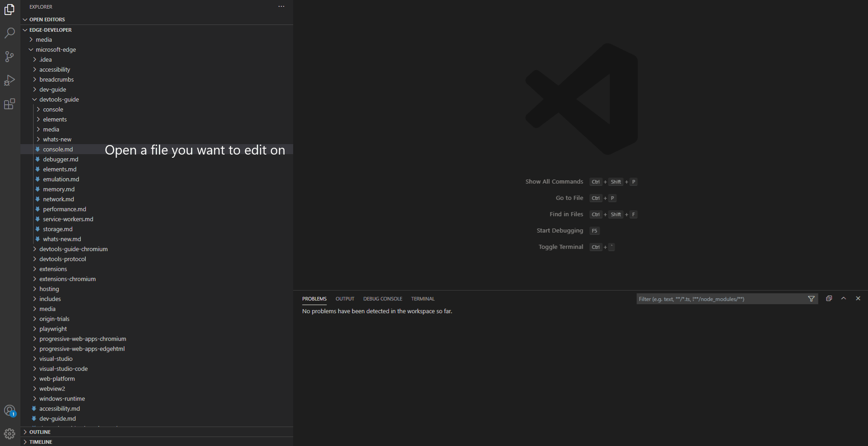Open the Extensions view

10,104
